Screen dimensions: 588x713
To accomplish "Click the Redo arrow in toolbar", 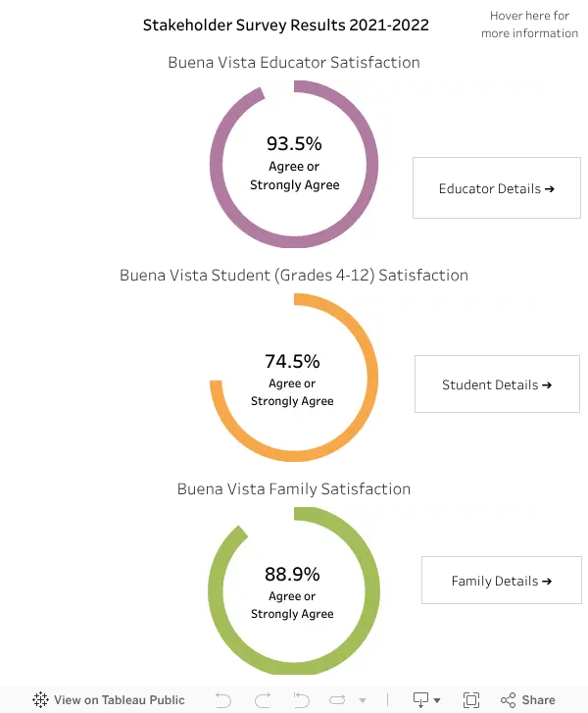I will click(263, 700).
